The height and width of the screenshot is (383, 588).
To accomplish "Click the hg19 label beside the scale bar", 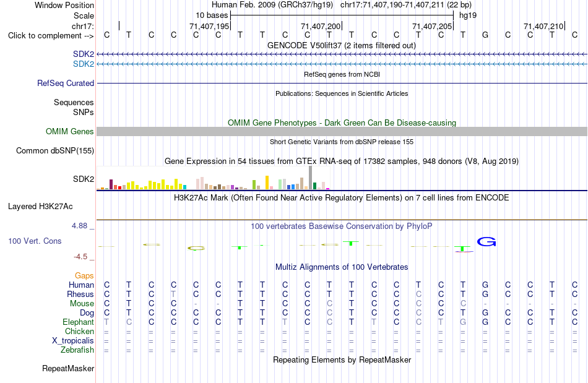I will pyautogui.click(x=468, y=15).
